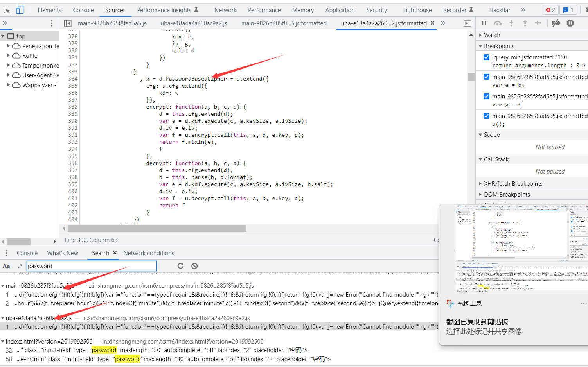Toggle the device toolbar icon
The width and height of the screenshot is (588, 367).
click(20, 10)
